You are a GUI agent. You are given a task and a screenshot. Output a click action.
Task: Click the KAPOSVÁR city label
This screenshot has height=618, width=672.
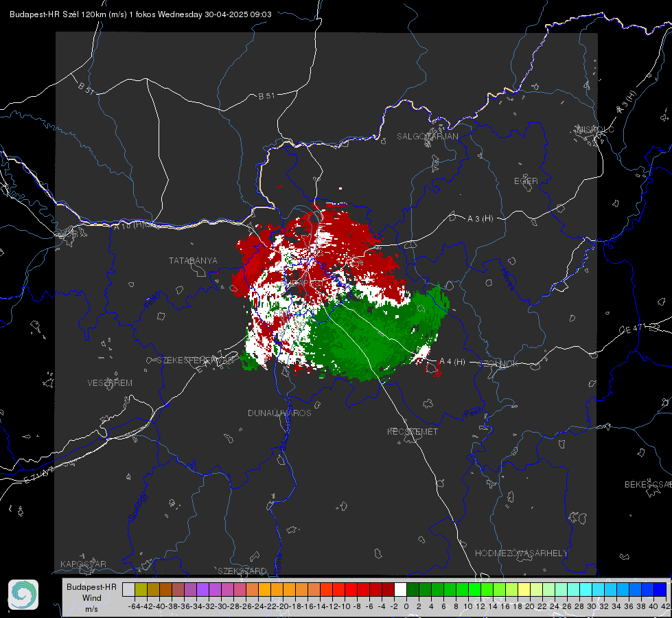coord(83,564)
